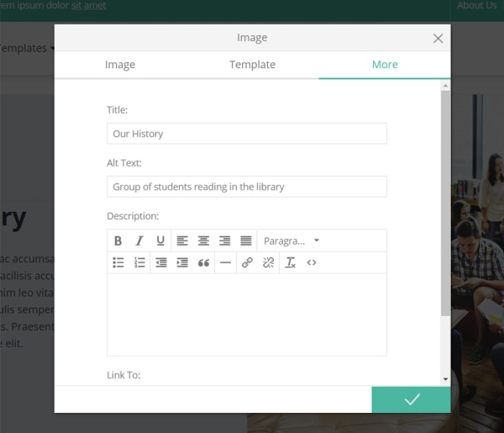Open Templates dropdown in background page
This screenshot has width=504, height=433.
[x=27, y=48]
